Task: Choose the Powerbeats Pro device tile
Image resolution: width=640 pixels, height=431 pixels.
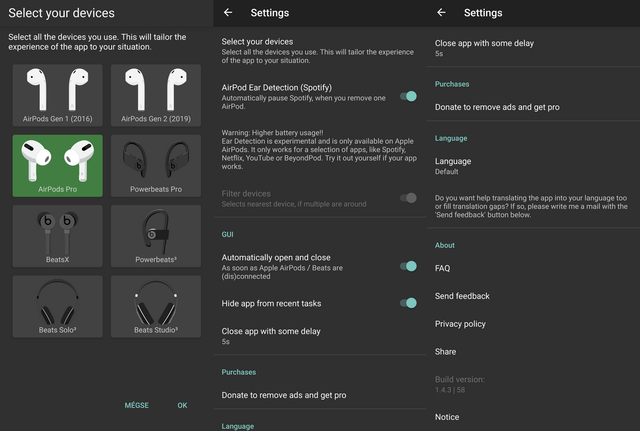Action: pyautogui.click(x=156, y=166)
